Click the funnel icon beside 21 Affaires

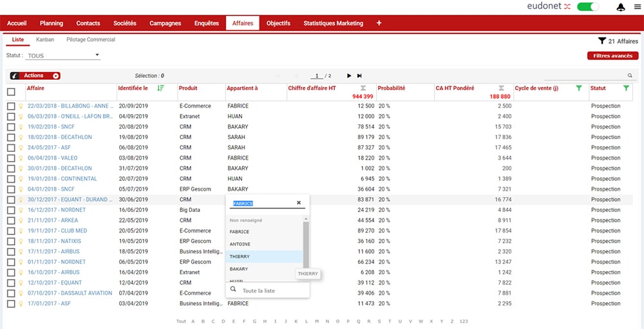[x=601, y=41]
